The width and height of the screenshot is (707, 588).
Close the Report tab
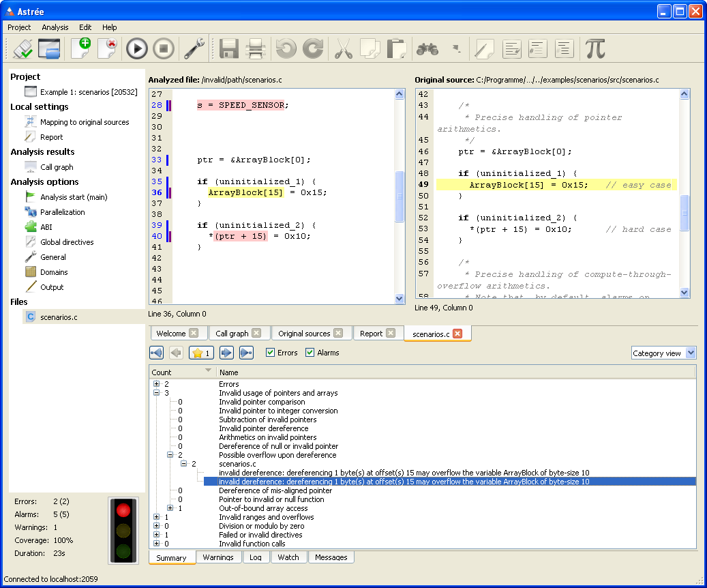click(x=391, y=333)
